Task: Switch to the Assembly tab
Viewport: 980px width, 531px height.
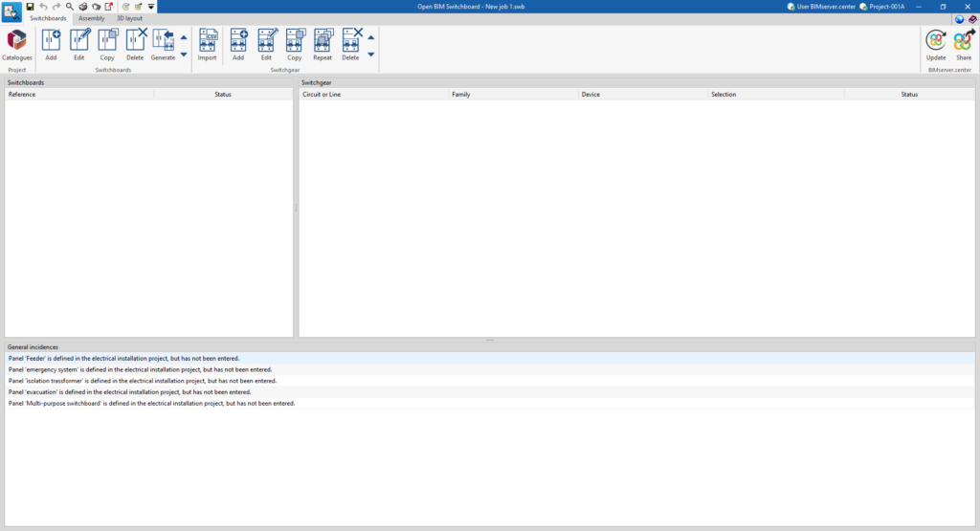Action: pyautogui.click(x=91, y=19)
